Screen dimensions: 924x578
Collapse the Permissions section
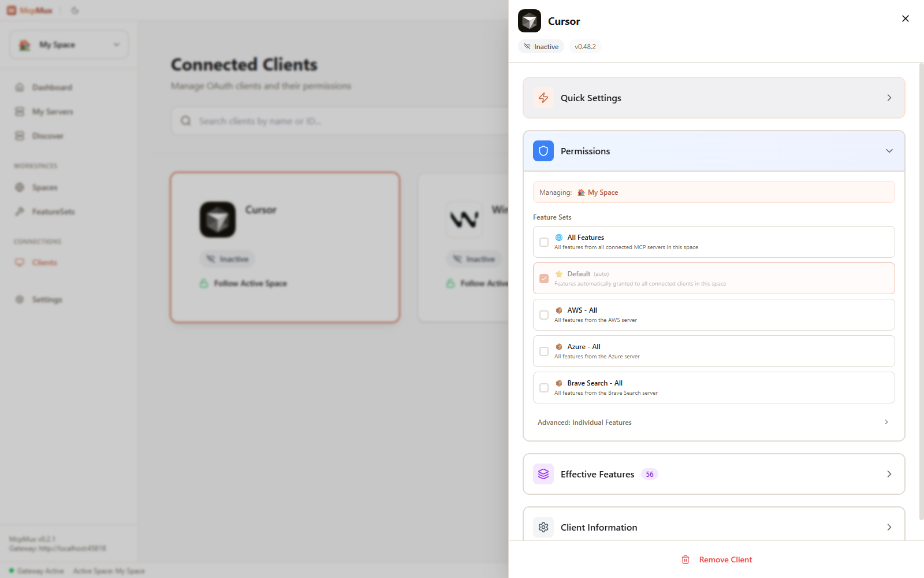888,151
